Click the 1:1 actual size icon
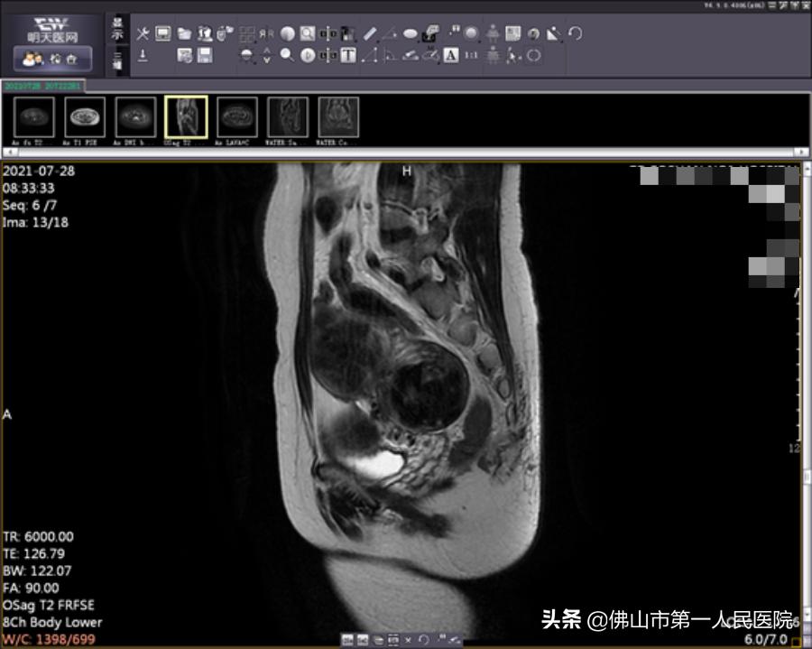812x649 pixels. click(x=471, y=55)
